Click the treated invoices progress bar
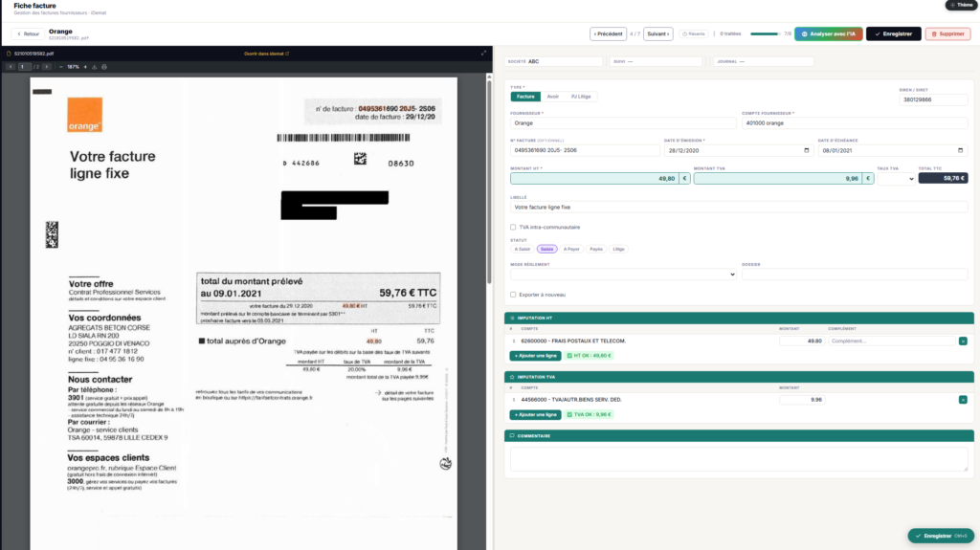Image resolution: width=980 pixels, height=550 pixels. point(765,33)
